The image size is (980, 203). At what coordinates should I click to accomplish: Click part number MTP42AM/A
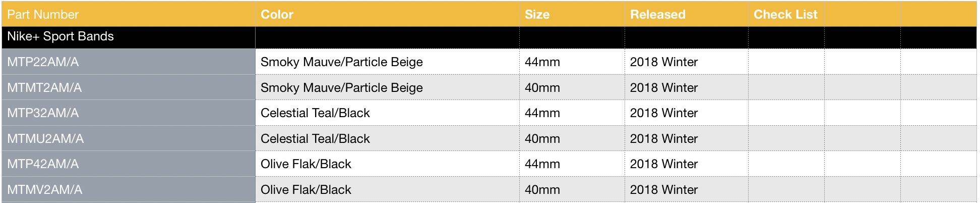(x=43, y=164)
